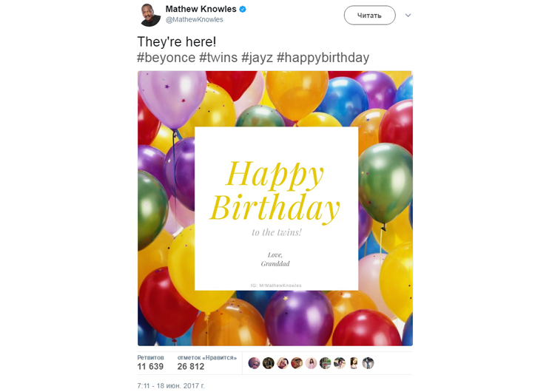Screen dimensions: 555x392
Task: Open the #twins hashtag
Action: pyautogui.click(x=218, y=58)
